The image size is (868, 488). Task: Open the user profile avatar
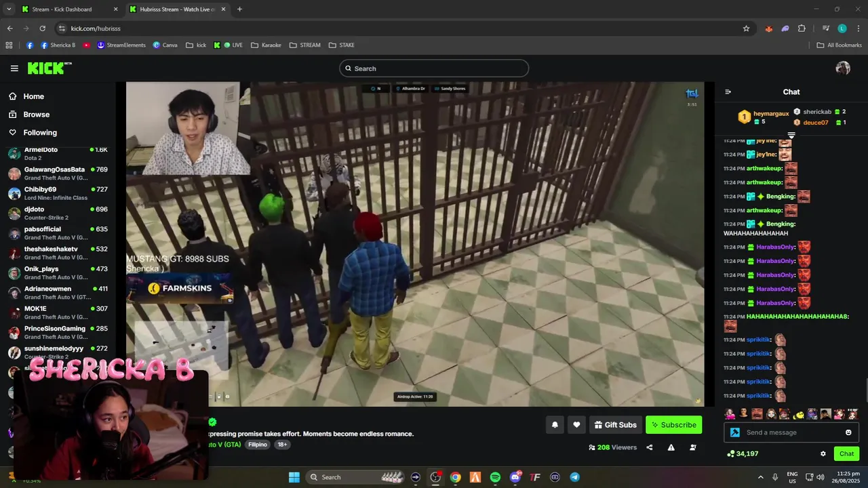click(843, 68)
